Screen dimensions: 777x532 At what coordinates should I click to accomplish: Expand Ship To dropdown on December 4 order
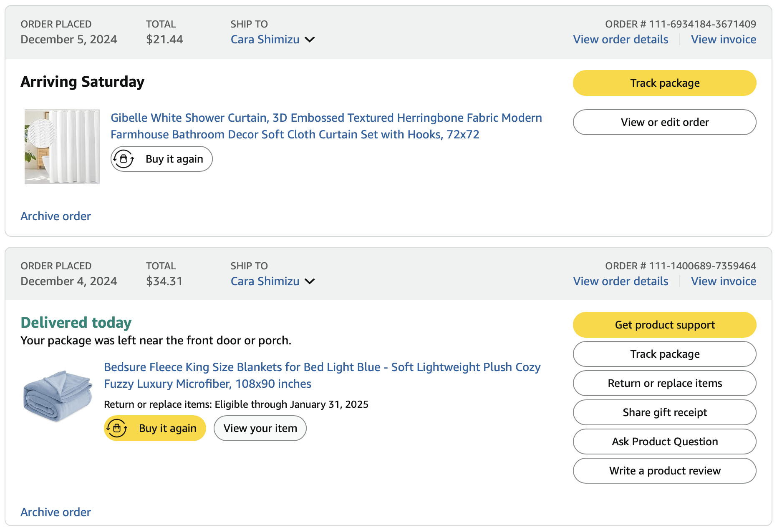(310, 281)
